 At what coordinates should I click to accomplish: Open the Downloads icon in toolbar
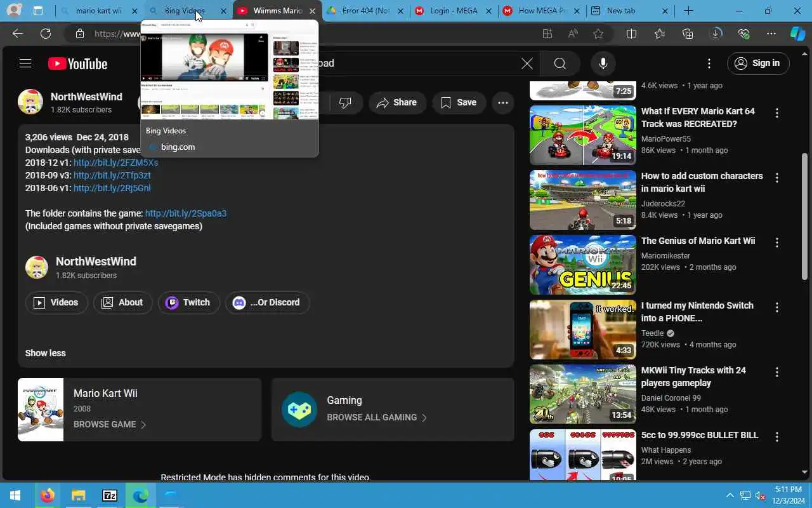click(x=716, y=34)
